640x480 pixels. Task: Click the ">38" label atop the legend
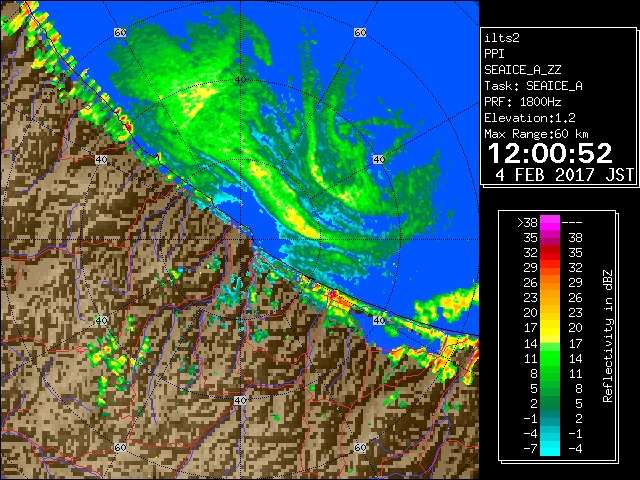[527, 222]
